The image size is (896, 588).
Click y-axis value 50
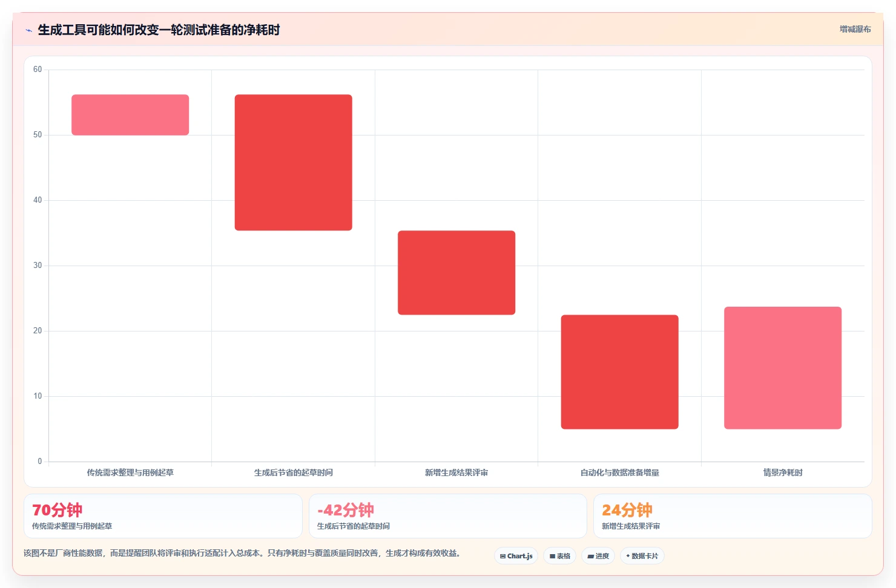point(38,135)
